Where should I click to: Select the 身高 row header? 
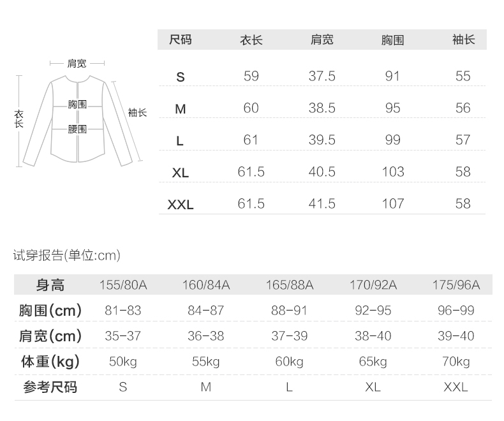(50, 285)
